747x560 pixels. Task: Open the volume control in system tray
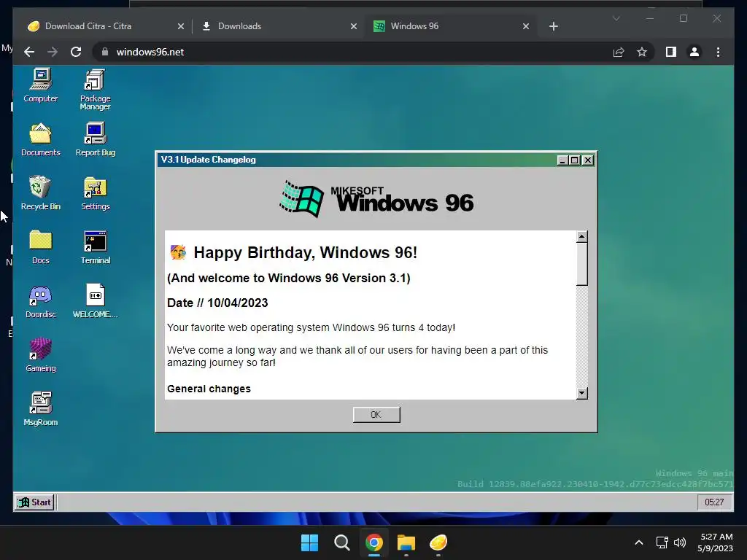click(680, 542)
